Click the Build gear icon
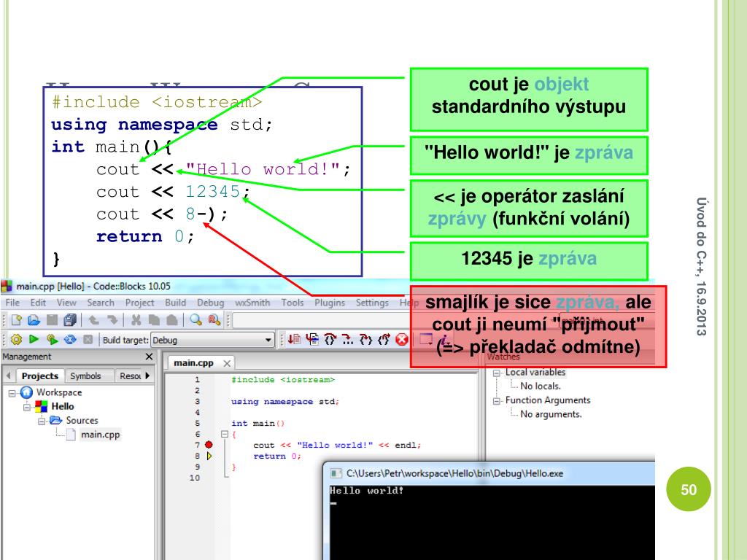This screenshot has height=560, width=747. click(x=16, y=340)
